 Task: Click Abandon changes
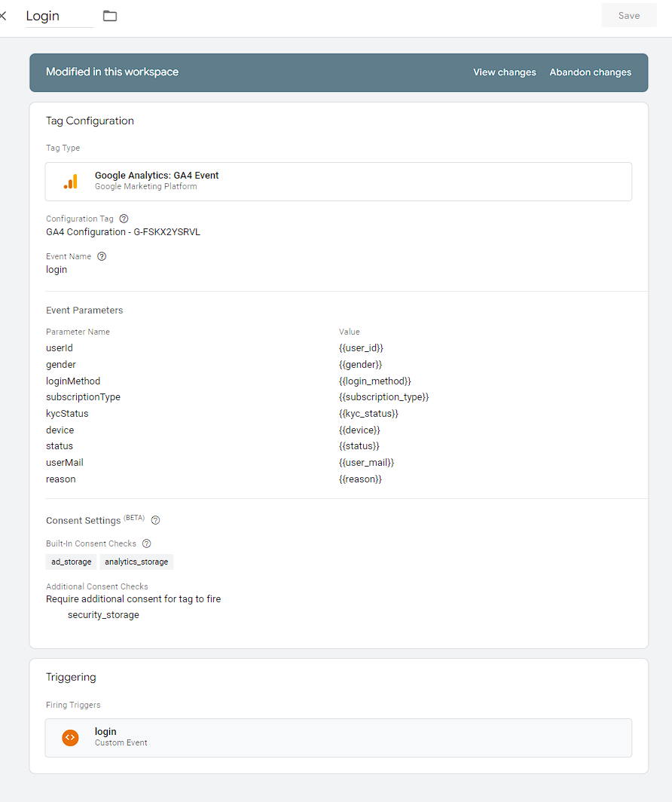tap(590, 72)
